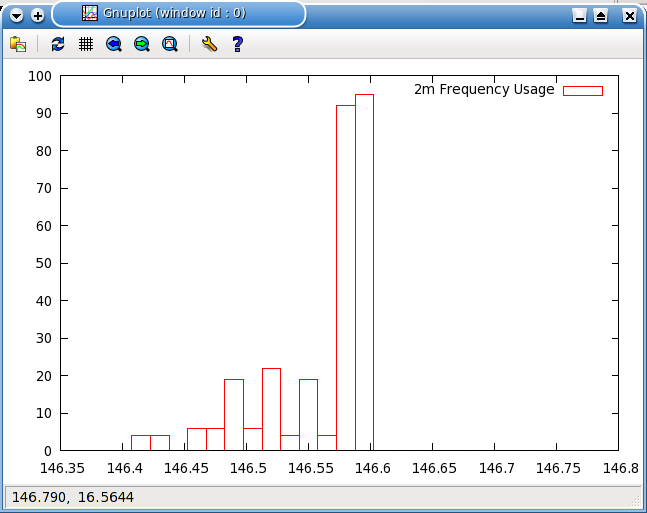Viewport: 647px width, 513px height.
Task: Open help with the question mark icon
Action: tap(237, 44)
